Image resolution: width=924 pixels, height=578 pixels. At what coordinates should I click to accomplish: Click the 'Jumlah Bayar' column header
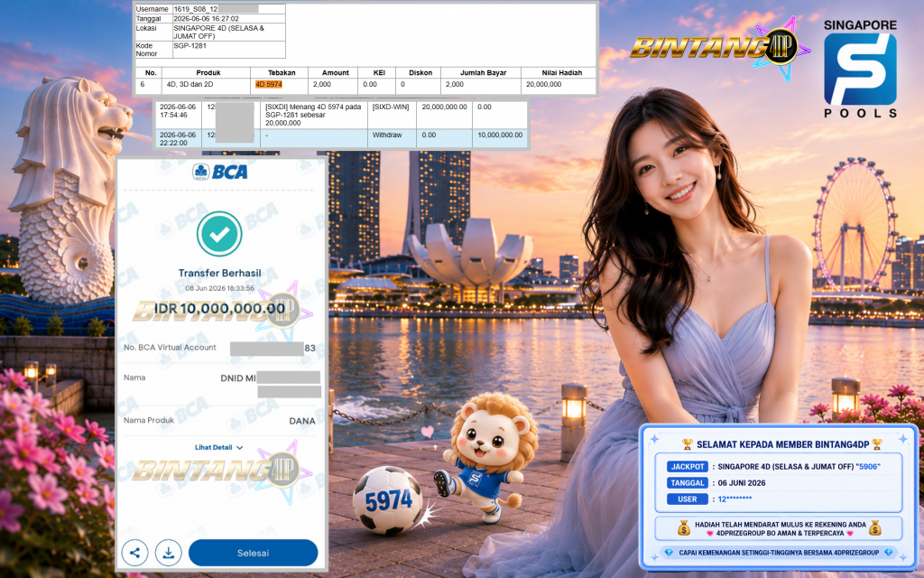pyautogui.click(x=484, y=72)
